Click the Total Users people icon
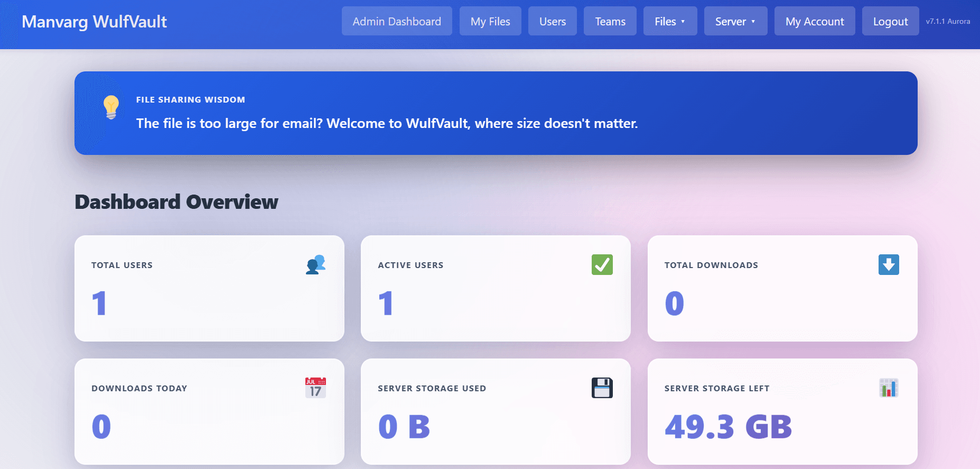This screenshot has width=980, height=469. pos(315,264)
